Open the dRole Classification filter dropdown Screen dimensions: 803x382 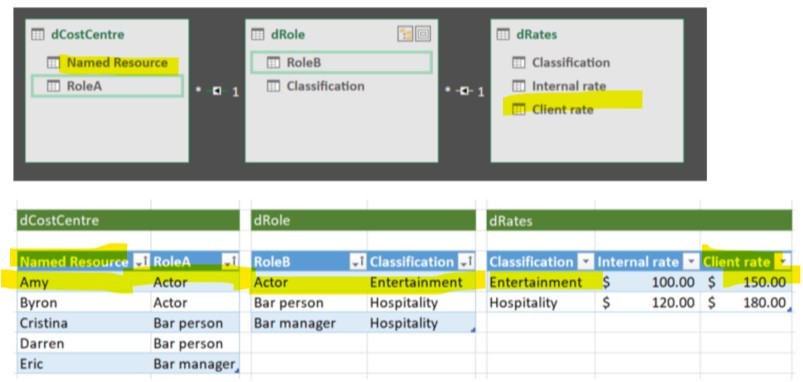[x=466, y=262]
